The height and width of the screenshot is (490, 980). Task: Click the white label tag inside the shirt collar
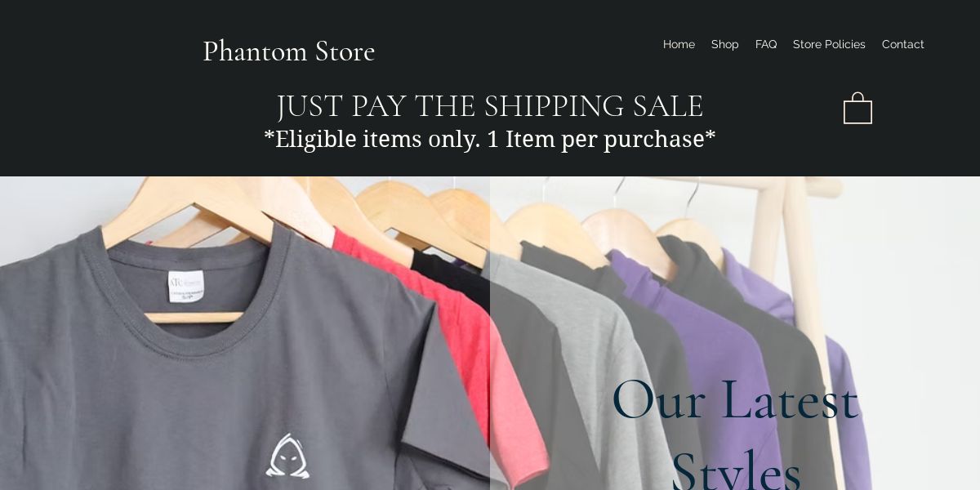(x=186, y=286)
